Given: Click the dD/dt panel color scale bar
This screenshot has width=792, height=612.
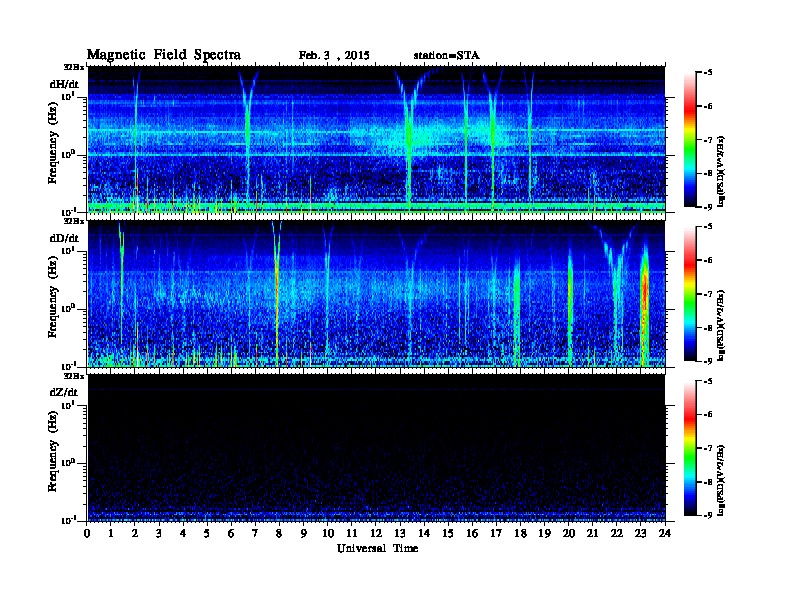Looking at the screenshot, I should coord(690,294).
